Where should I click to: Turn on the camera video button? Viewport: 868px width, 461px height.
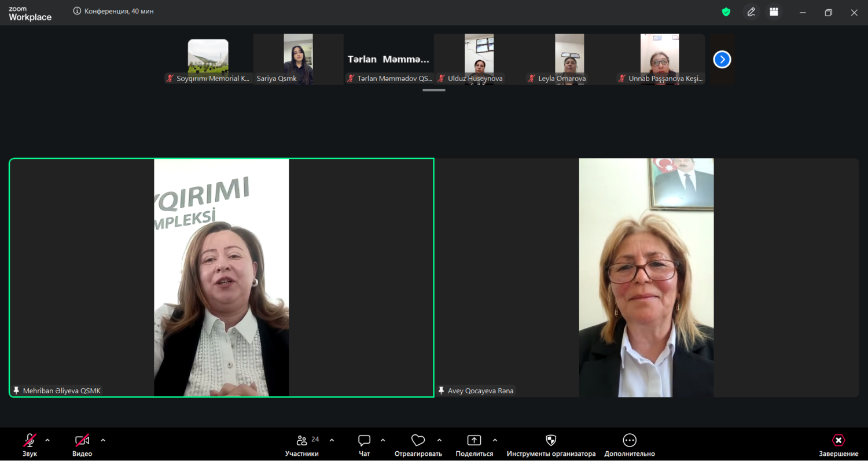82,441
